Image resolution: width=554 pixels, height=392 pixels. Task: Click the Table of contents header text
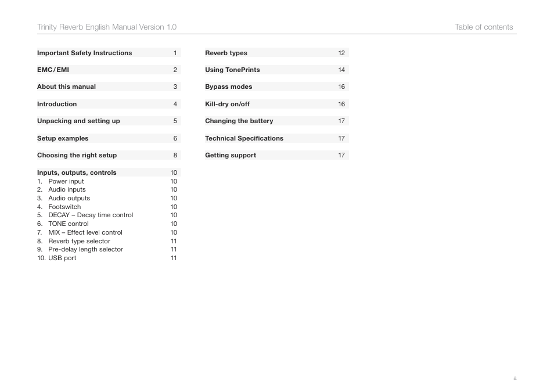tap(484, 27)
